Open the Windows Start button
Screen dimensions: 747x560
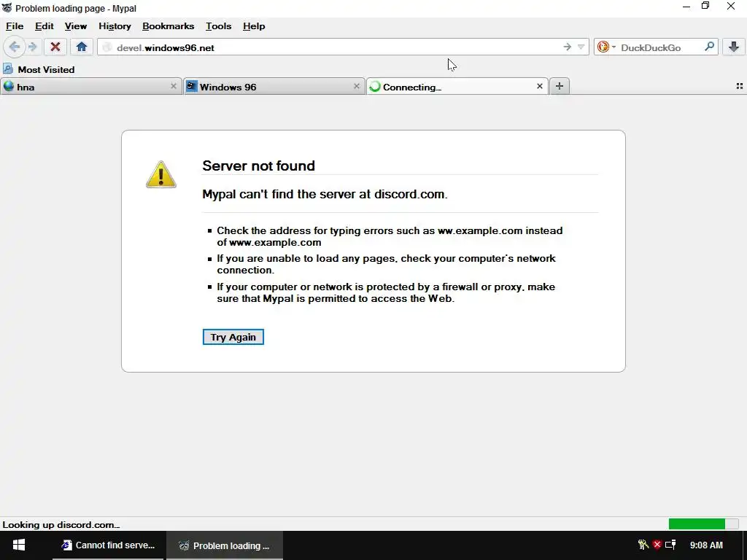pos(18,545)
